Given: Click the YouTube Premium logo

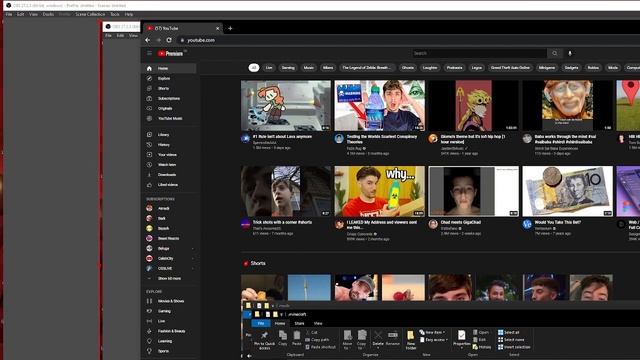Looking at the screenshot, I should [171, 53].
